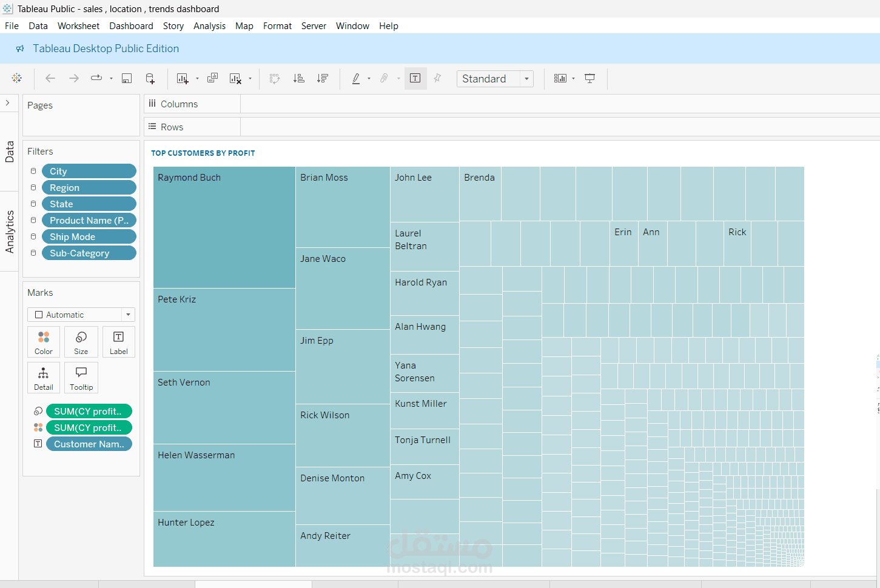
Task: Open the Detail marks card
Action: click(x=44, y=378)
